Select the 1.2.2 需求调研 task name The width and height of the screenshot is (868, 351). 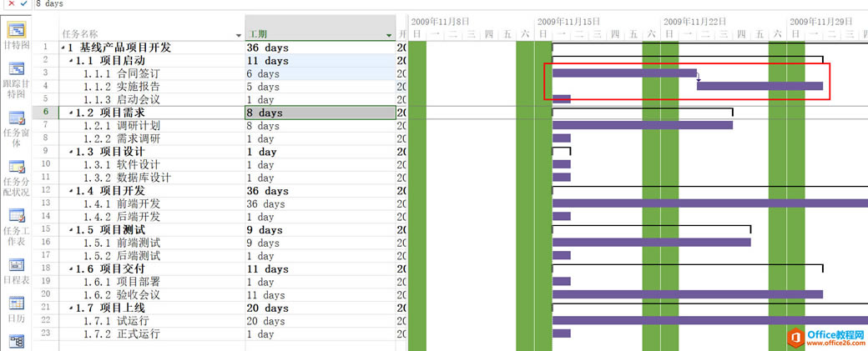[122, 139]
